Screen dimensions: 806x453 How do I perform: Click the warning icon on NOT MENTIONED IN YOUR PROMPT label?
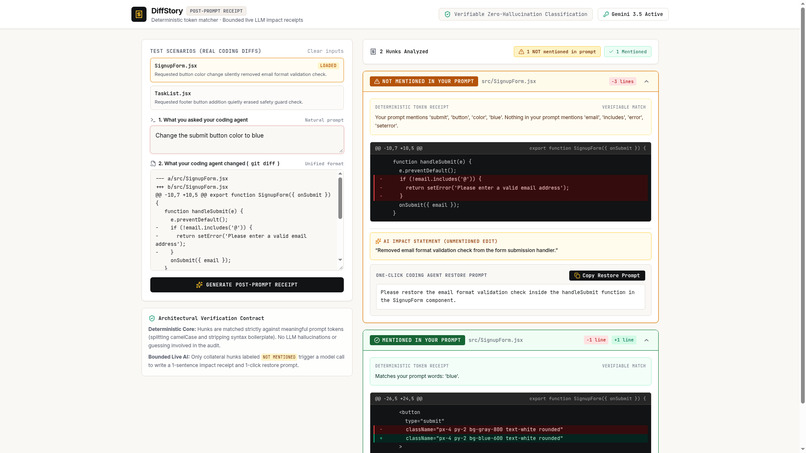377,81
